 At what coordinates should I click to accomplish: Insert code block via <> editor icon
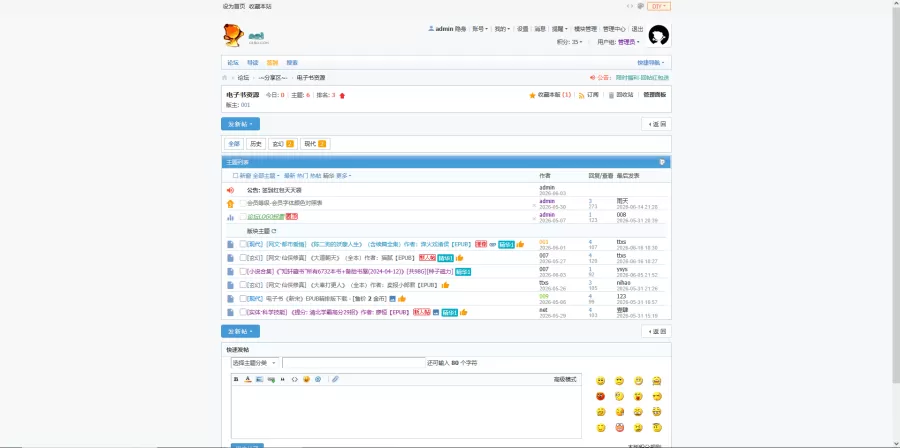point(294,379)
